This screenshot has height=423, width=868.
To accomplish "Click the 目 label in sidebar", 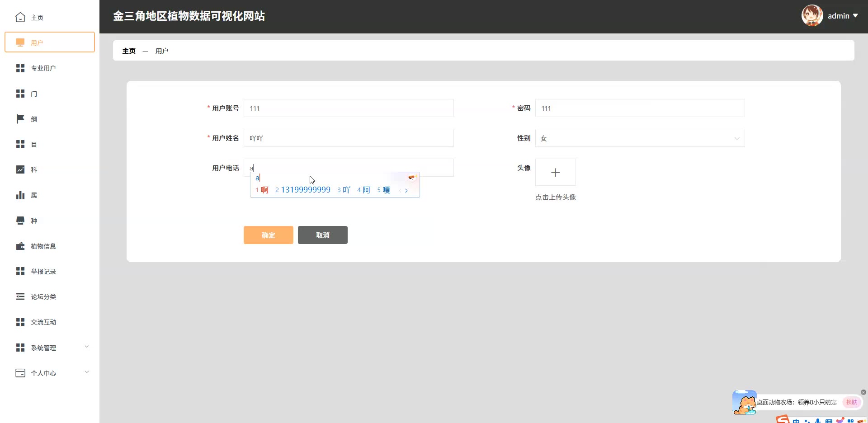I will point(34,145).
